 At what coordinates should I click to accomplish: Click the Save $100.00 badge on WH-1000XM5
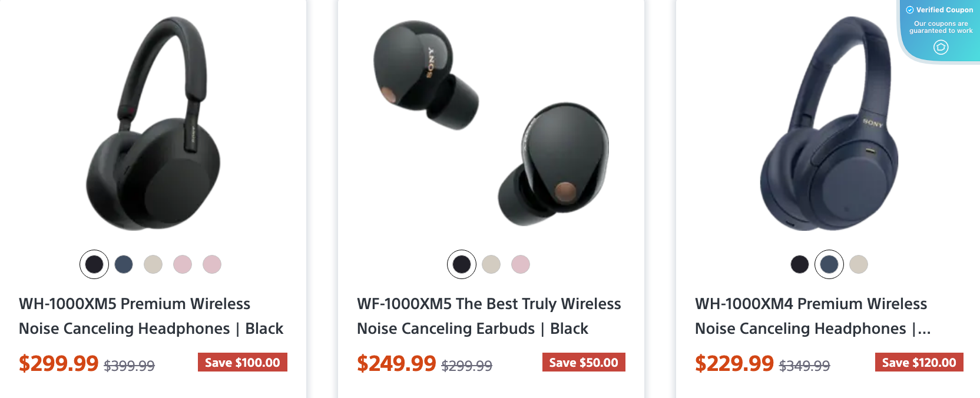(x=242, y=363)
